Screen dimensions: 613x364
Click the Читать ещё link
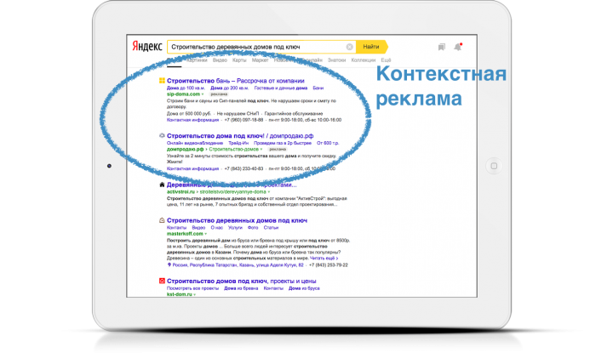click(x=324, y=259)
